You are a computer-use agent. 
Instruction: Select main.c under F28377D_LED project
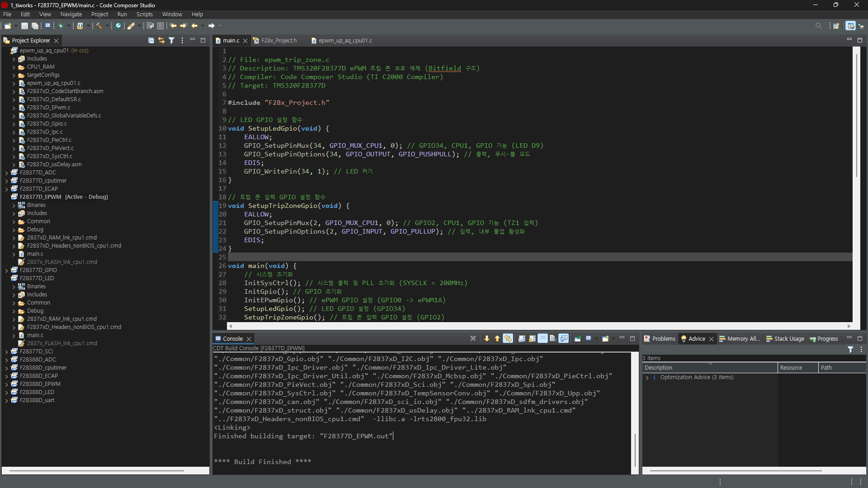click(x=35, y=335)
